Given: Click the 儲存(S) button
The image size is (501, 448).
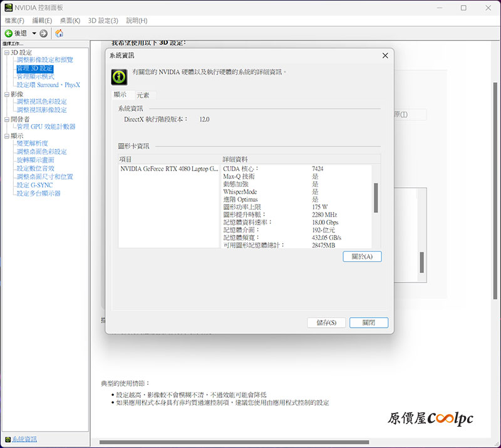Looking at the screenshot, I should tap(326, 323).
